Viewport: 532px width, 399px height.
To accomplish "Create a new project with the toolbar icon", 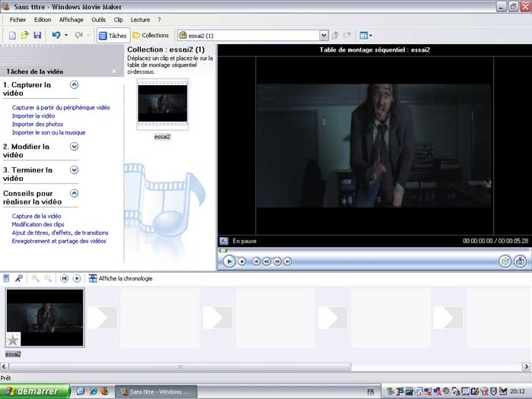I will (12, 35).
